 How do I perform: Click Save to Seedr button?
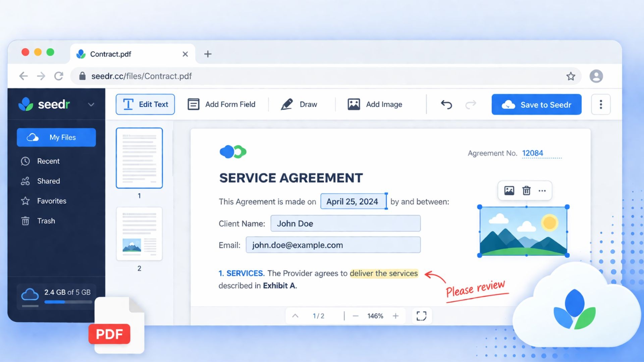tap(536, 105)
